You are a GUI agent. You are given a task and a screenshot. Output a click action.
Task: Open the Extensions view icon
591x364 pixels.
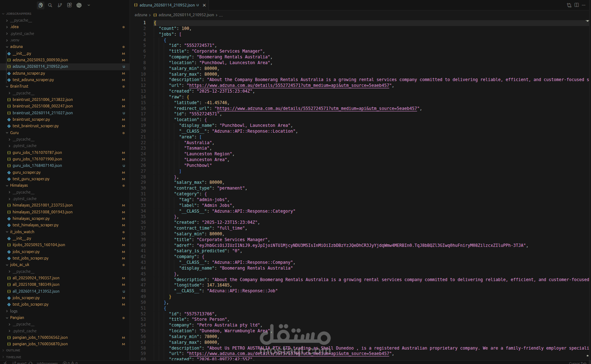pyautogui.click(x=69, y=5)
